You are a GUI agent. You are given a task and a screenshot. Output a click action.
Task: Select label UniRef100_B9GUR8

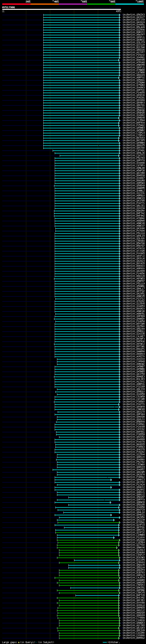click(x=133, y=180)
